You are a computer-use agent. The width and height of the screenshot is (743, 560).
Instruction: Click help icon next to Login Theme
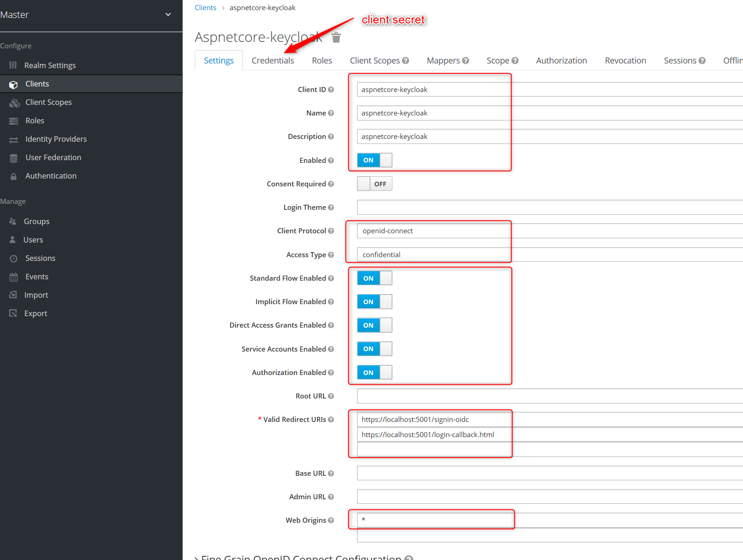[331, 208]
